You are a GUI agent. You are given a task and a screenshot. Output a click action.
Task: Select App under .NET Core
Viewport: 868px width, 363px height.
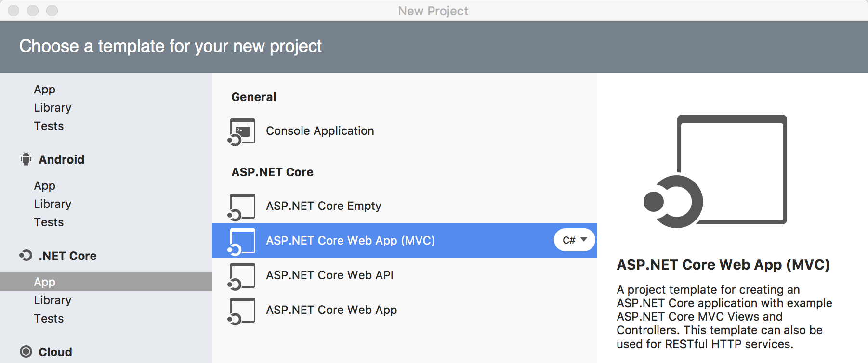pyautogui.click(x=106, y=282)
